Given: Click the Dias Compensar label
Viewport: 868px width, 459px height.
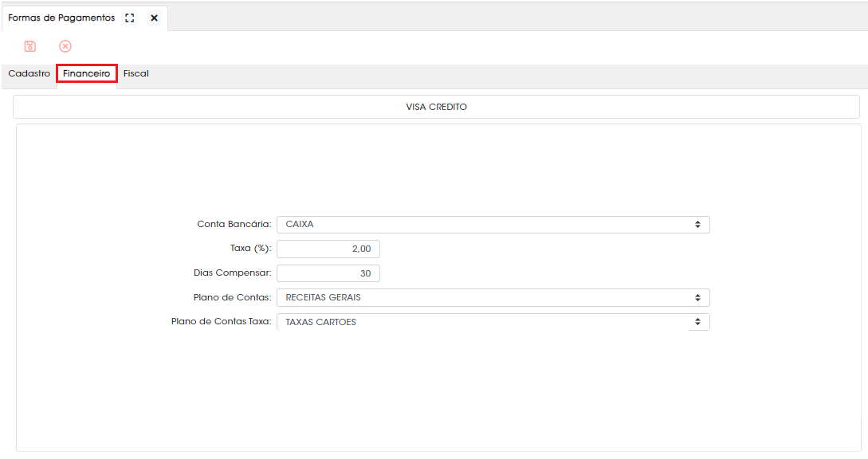Looking at the screenshot, I should pos(233,273).
